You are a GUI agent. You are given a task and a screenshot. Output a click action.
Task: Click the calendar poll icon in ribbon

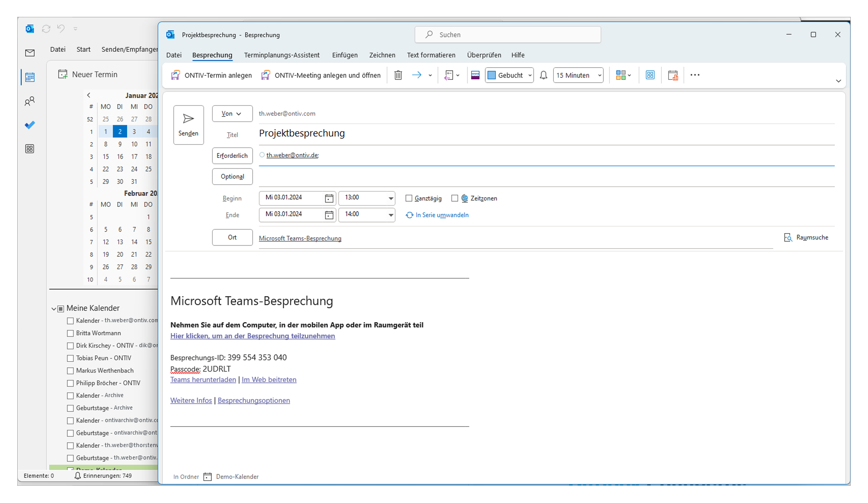point(673,75)
